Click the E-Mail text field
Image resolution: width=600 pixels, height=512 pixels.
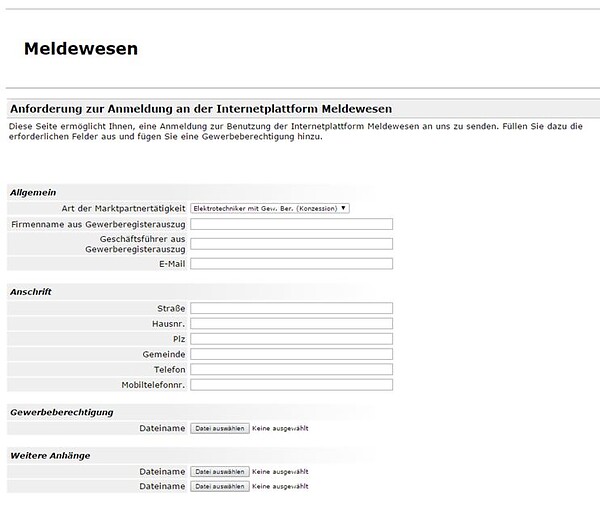(292, 264)
